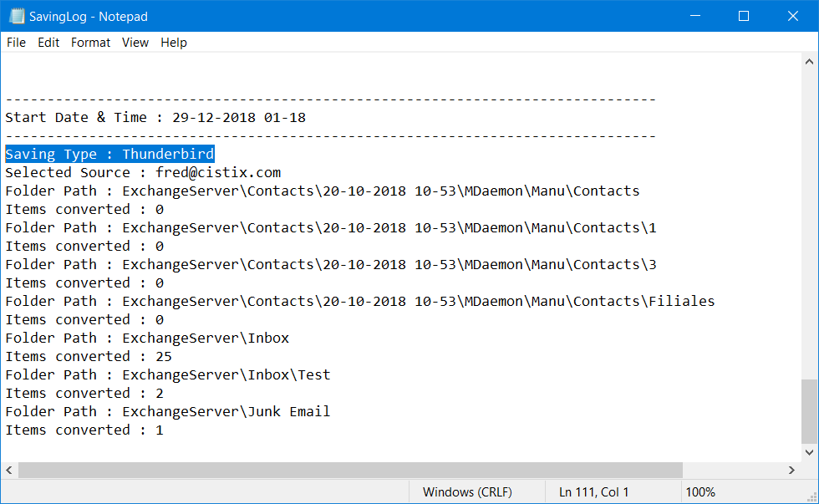Open the File menu
Screen dimensions: 819x504
[x=16, y=43]
